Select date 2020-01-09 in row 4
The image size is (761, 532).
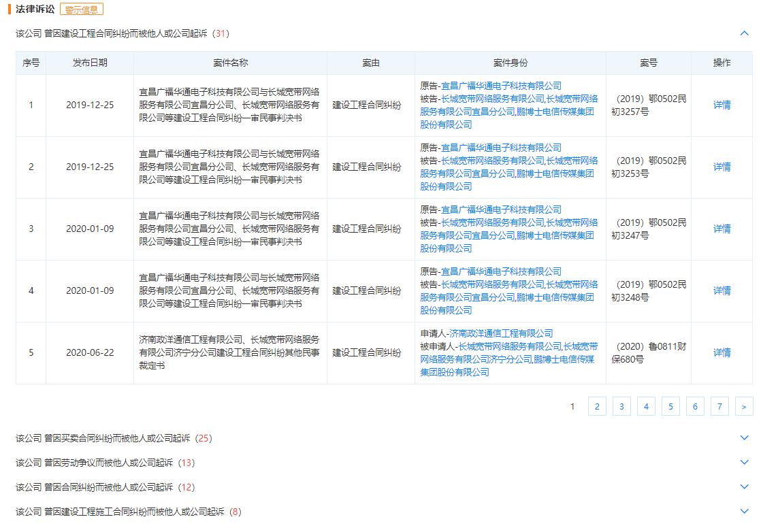(90, 290)
